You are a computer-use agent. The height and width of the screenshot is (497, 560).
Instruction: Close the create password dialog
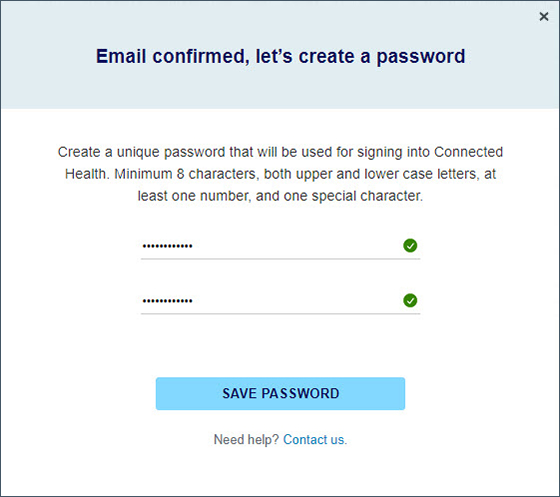544,16
